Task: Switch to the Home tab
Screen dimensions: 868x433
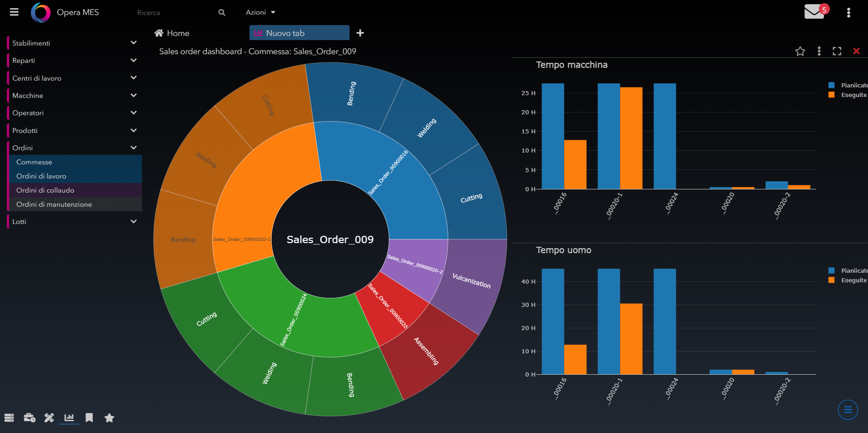Action: coord(172,33)
